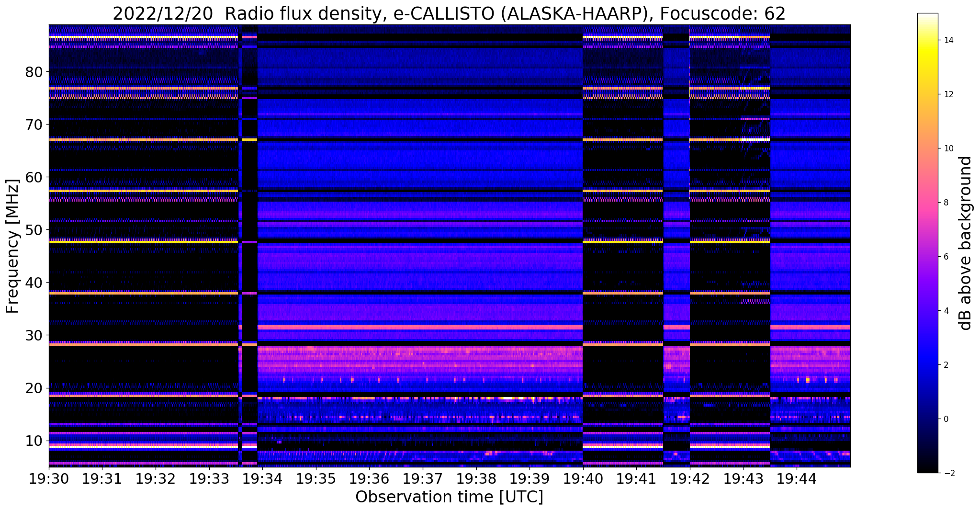
Task: Click the 'dB above background' colorbar label
Action: (x=966, y=243)
